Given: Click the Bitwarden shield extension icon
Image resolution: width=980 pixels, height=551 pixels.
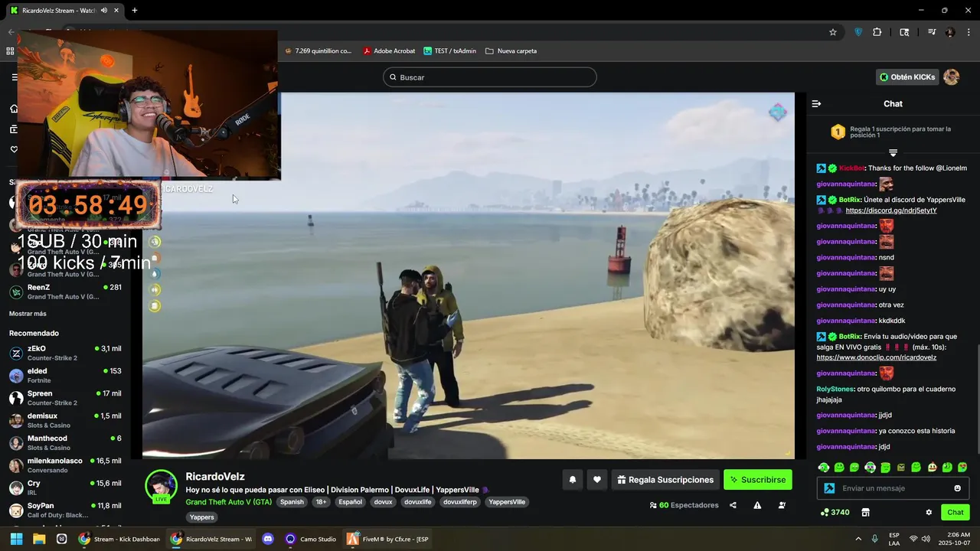Looking at the screenshot, I should pos(858,32).
